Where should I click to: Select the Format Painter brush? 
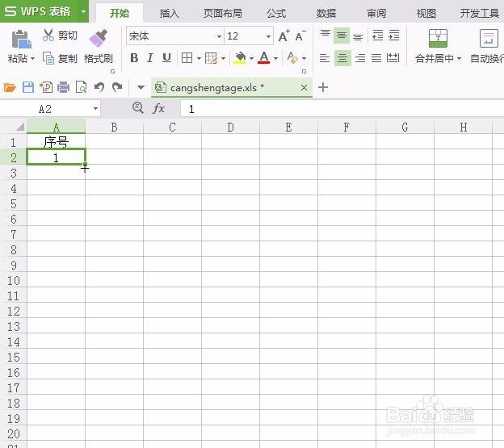pyautogui.click(x=98, y=38)
